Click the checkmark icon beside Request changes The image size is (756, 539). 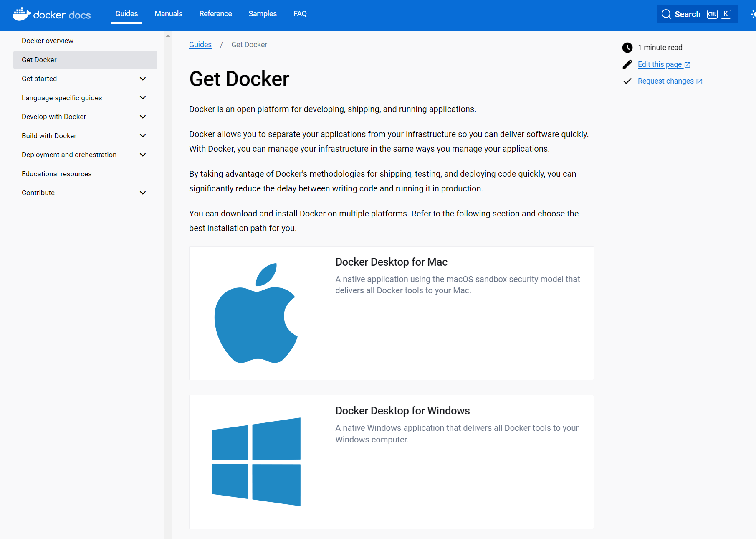pyautogui.click(x=627, y=81)
